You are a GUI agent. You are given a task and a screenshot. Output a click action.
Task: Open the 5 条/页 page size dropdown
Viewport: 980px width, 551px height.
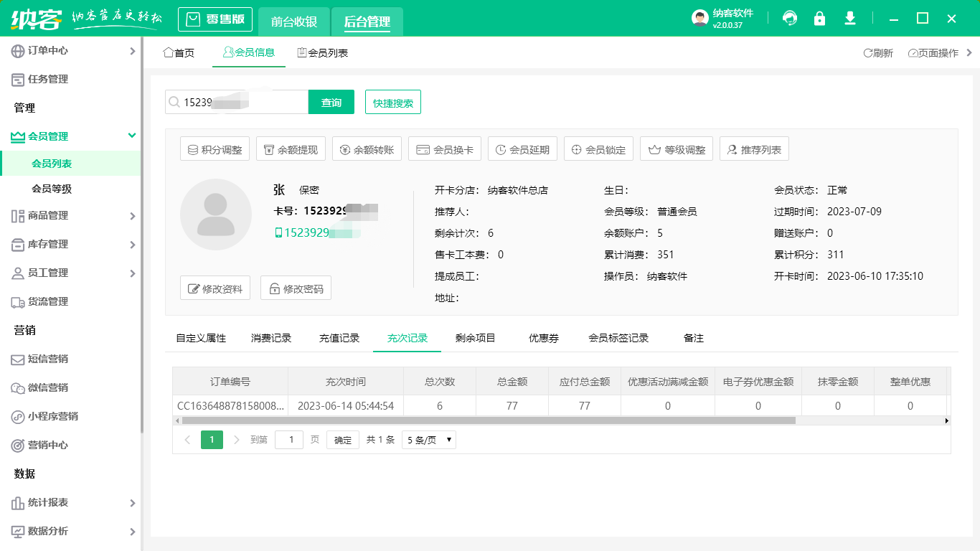(x=428, y=439)
